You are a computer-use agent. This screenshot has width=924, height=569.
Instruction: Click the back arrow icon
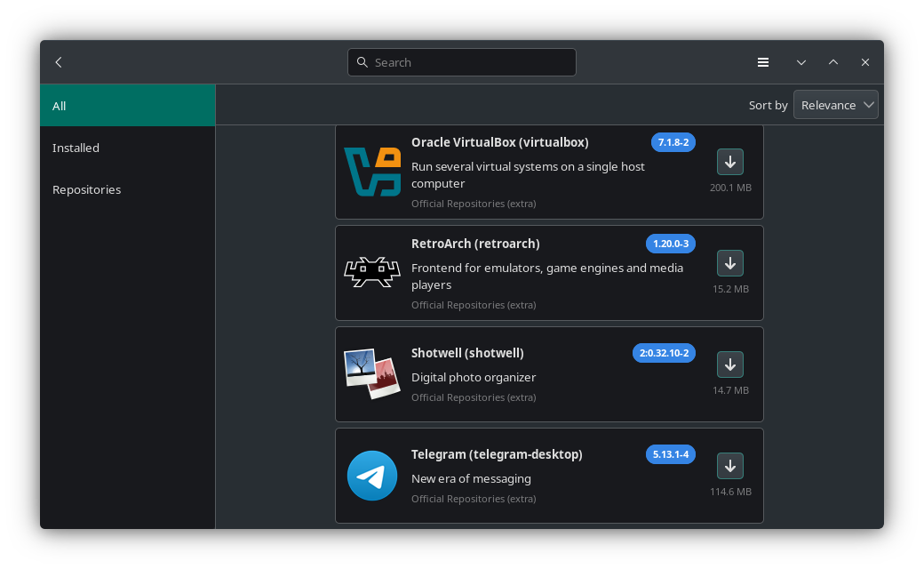click(x=59, y=62)
